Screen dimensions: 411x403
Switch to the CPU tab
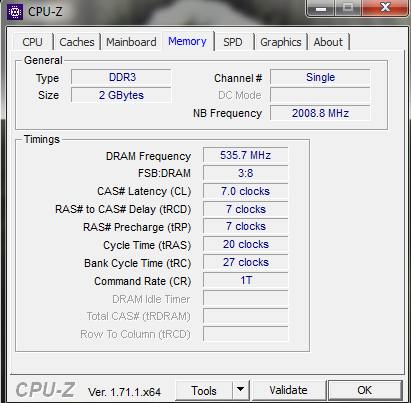(x=33, y=42)
